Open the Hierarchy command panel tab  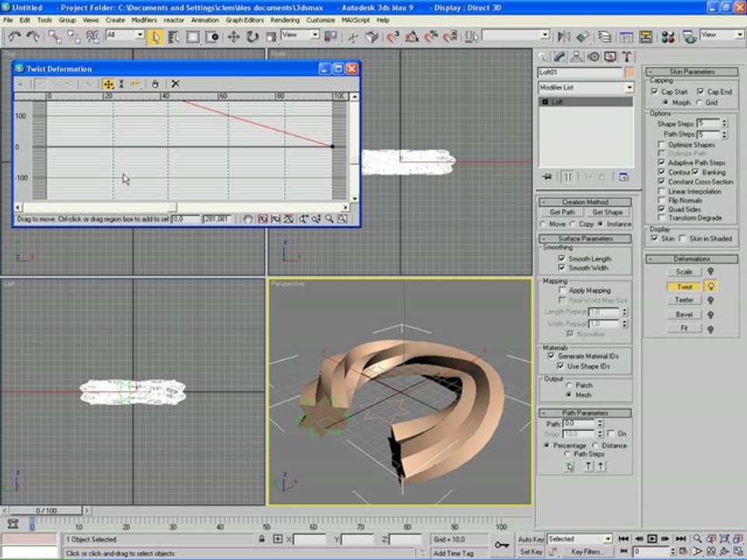(x=577, y=57)
